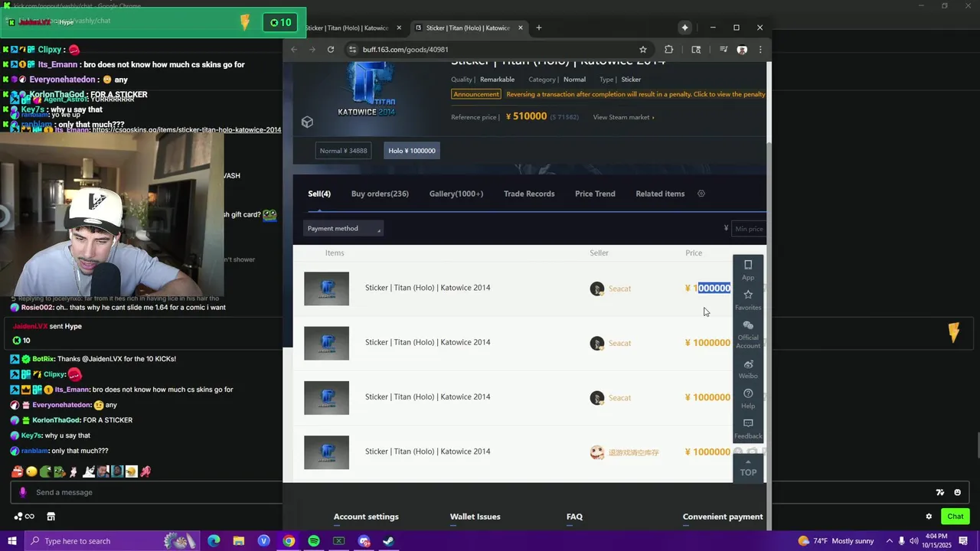Click the settings icon beside Related items

(701, 194)
